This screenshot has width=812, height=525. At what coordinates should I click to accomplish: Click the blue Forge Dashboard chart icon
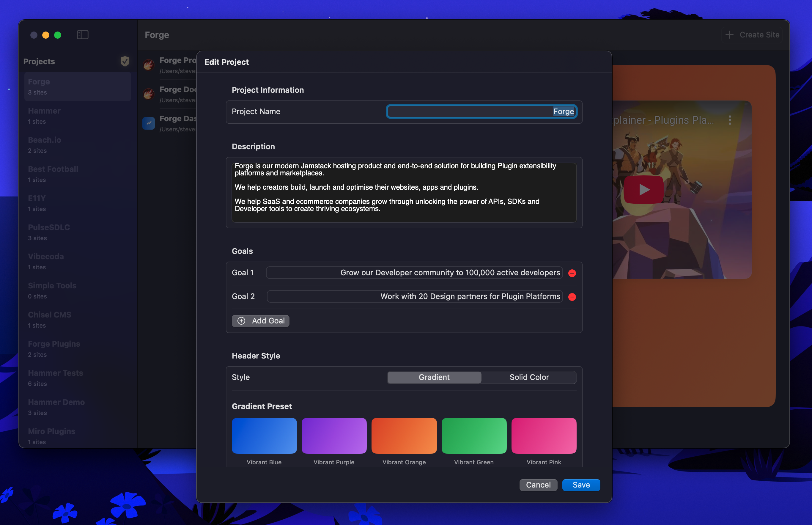tap(148, 123)
